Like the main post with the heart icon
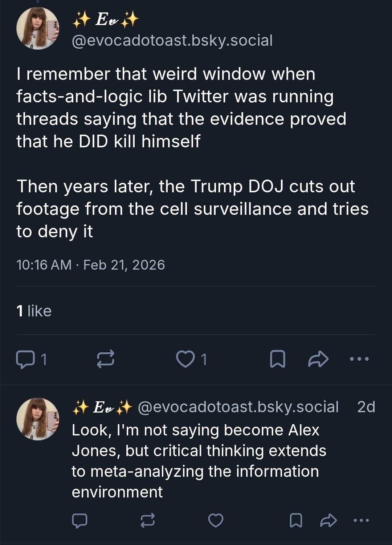This screenshot has width=392, height=545. pos(185,359)
